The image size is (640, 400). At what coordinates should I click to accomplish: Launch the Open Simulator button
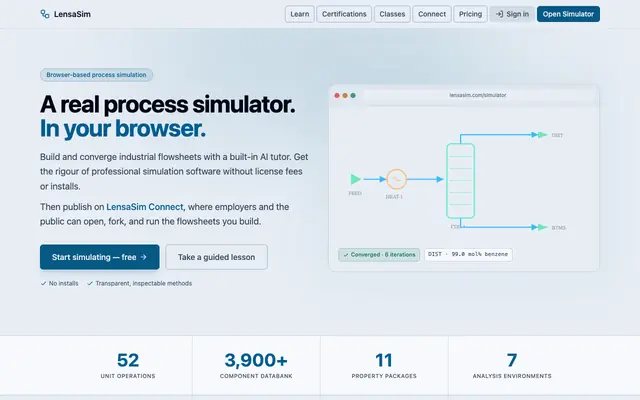pyautogui.click(x=568, y=14)
